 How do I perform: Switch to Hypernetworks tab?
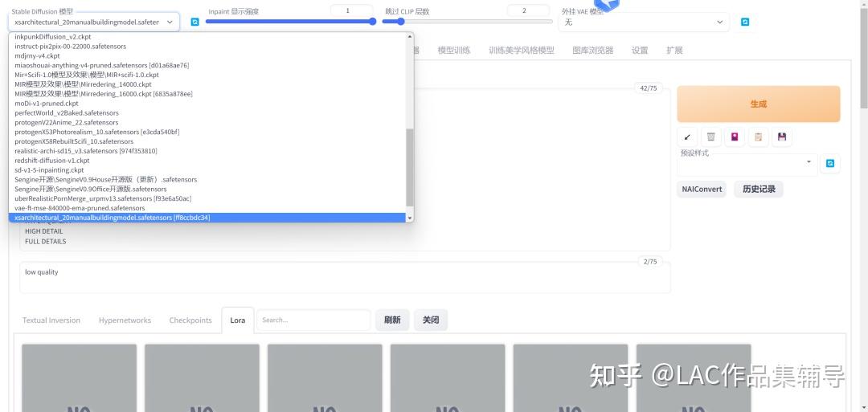[125, 320]
